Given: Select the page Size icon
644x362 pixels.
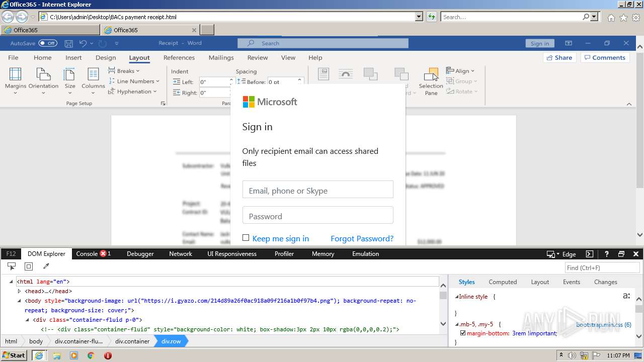Looking at the screenshot, I should click(x=69, y=74).
